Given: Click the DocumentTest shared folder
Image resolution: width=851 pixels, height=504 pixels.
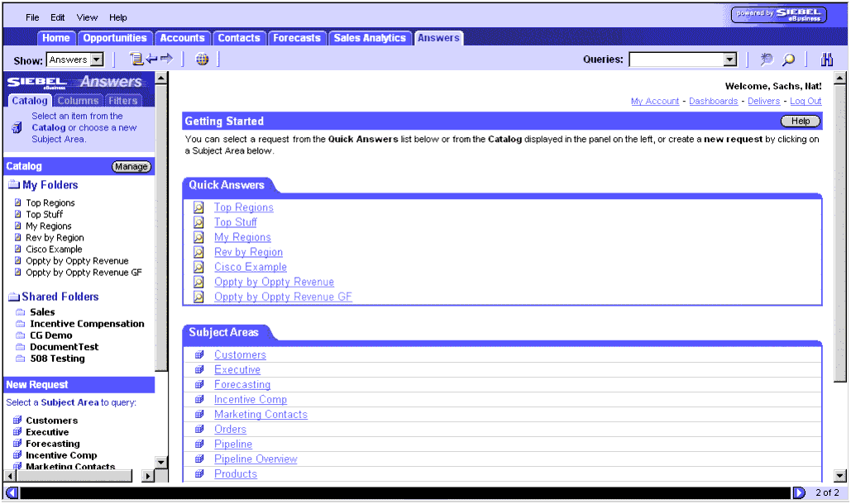Looking at the screenshot, I should coord(64,347).
